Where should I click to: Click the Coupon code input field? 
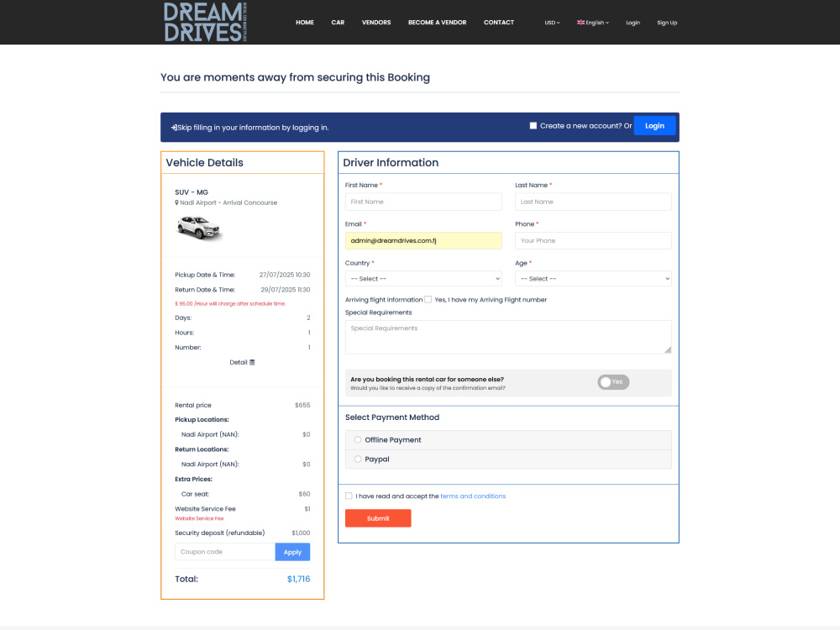(x=225, y=552)
